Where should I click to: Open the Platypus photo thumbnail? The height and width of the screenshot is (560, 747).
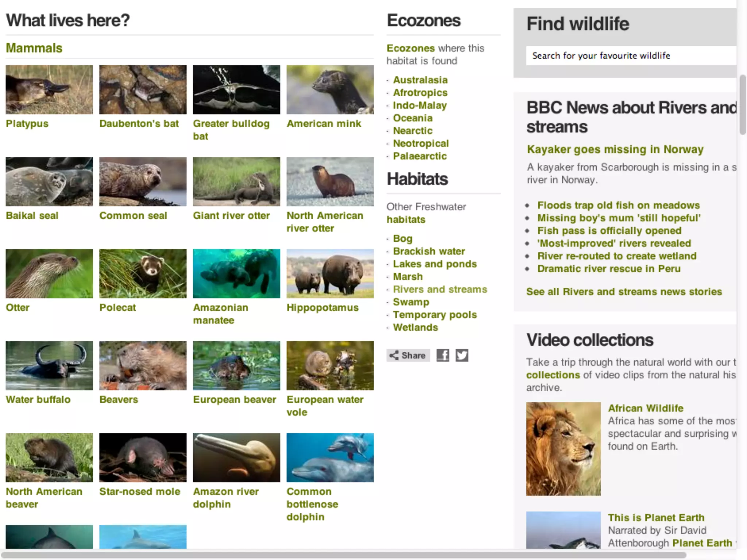49,90
